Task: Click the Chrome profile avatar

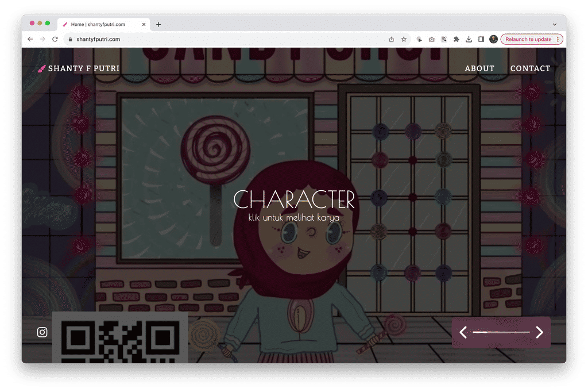Action: pos(494,39)
